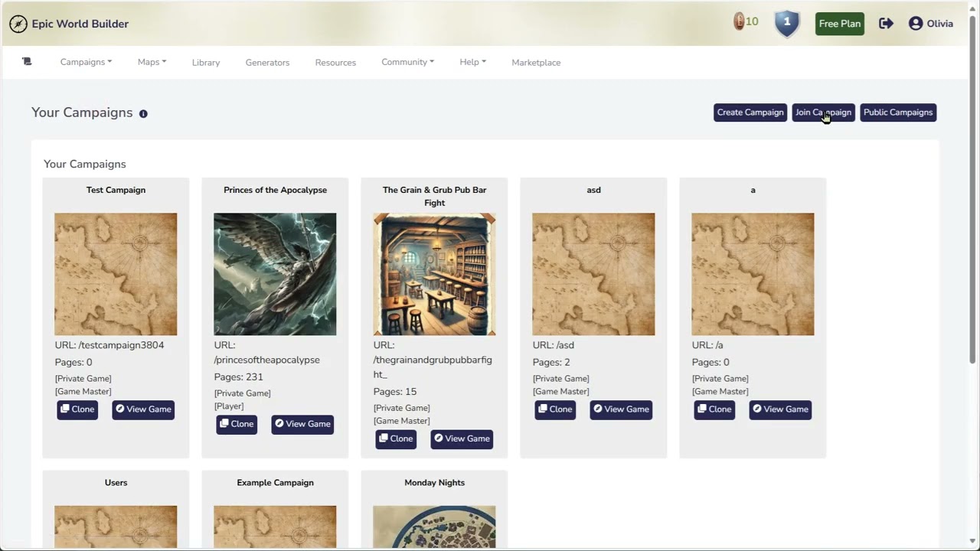This screenshot has height=551, width=980.
Task: Navigate to the Marketplace
Action: point(536,63)
